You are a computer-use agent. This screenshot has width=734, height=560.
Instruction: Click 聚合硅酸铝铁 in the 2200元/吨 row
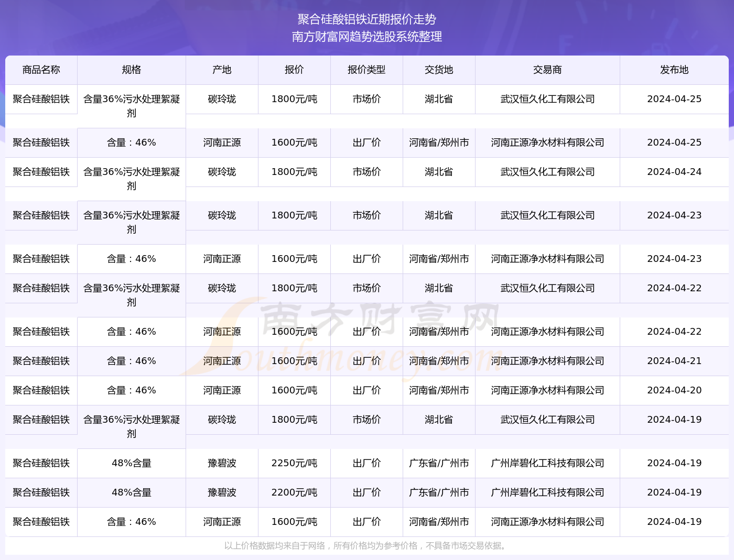coord(41,492)
